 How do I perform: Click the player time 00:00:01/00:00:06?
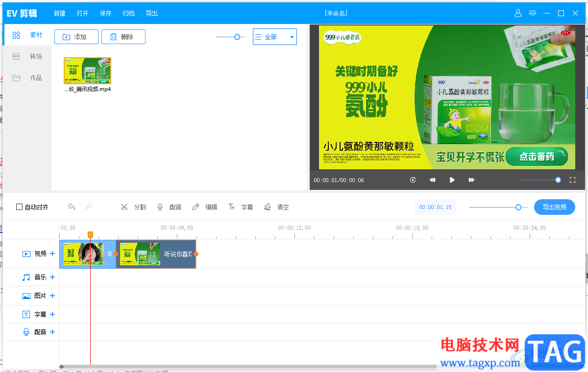pyautogui.click(x=339, y=180)
